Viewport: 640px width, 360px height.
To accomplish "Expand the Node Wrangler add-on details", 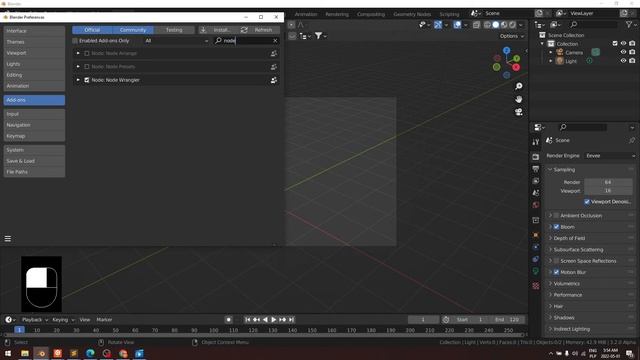I will coord(78,80).
